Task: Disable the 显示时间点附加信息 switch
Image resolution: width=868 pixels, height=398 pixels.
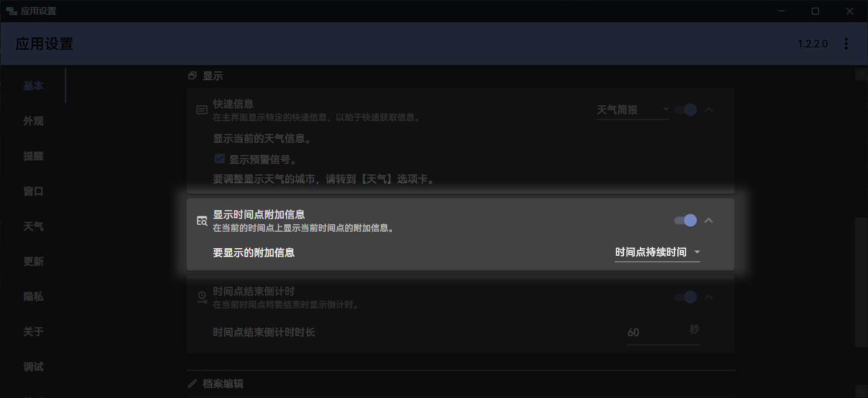Action: pyautogui.click(x=685, y=221)
